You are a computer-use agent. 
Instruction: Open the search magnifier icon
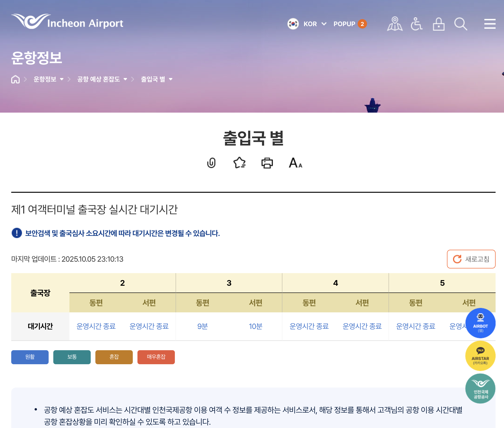click(x=461, y=24)
